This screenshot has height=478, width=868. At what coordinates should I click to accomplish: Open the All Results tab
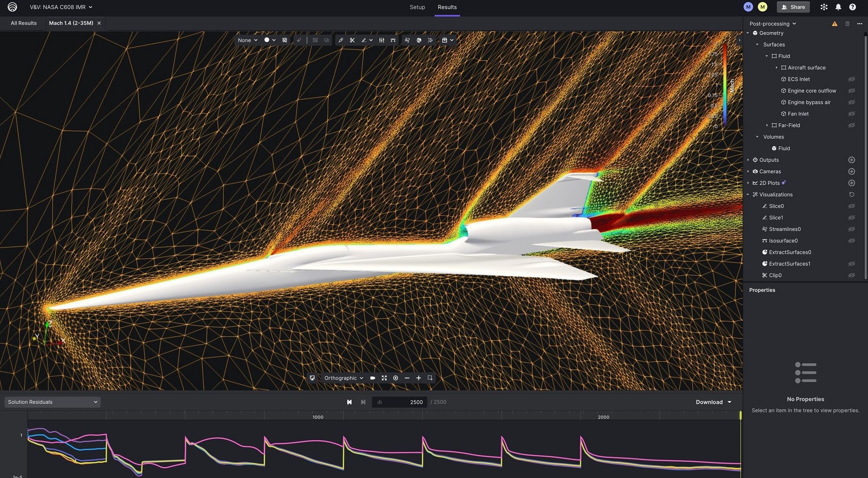[x=23, y=23]
